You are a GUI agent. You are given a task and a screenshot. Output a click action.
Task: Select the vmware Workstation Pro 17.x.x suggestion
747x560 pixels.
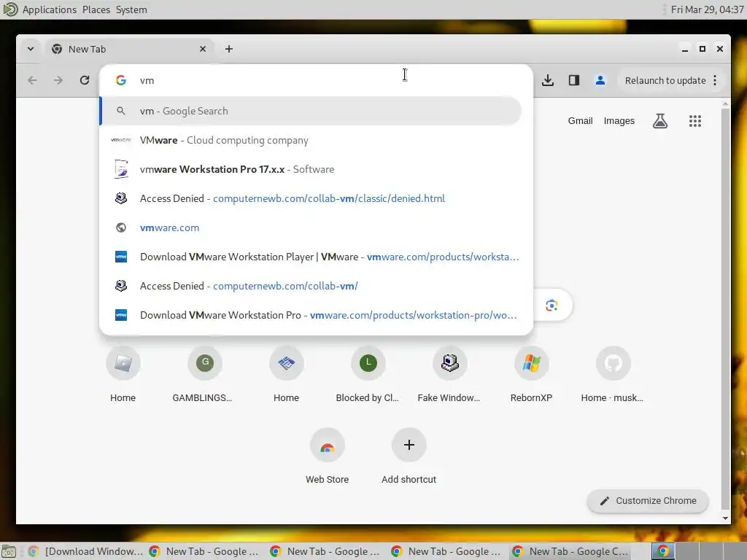311,169
